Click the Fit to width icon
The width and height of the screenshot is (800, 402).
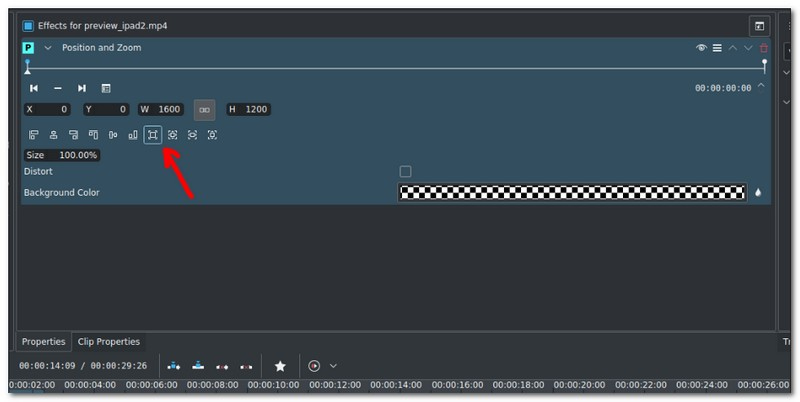tap(192, 135)
